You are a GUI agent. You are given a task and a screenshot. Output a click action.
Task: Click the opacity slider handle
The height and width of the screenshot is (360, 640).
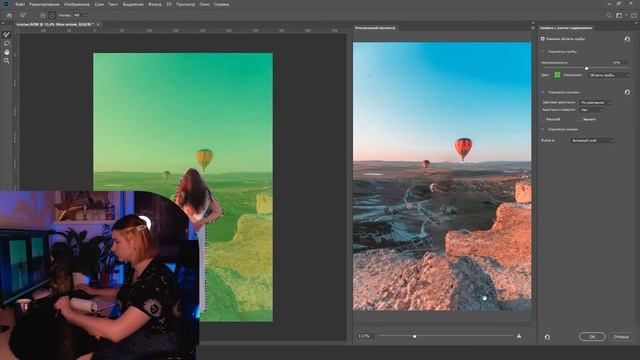pos(587,68)
